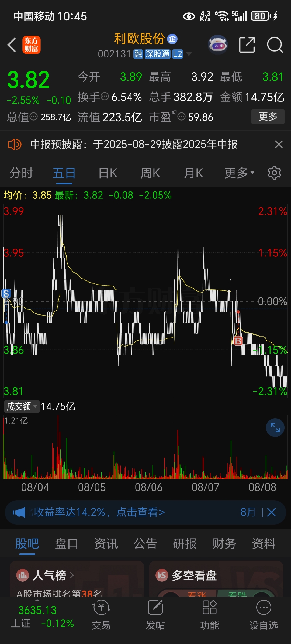Open the robot AI assistant avatar

coord(218,45)
